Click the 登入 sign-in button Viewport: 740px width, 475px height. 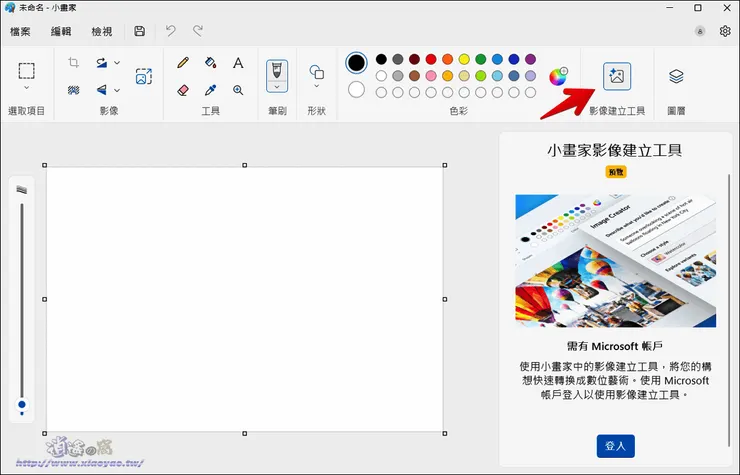click(615, 446)
